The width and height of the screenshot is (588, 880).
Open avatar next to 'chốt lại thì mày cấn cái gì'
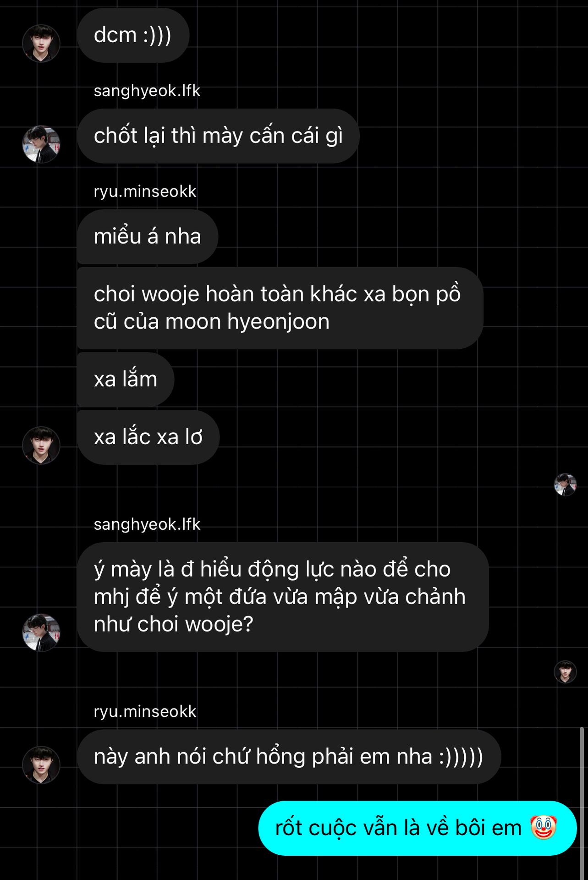click(x=41, y=144)
